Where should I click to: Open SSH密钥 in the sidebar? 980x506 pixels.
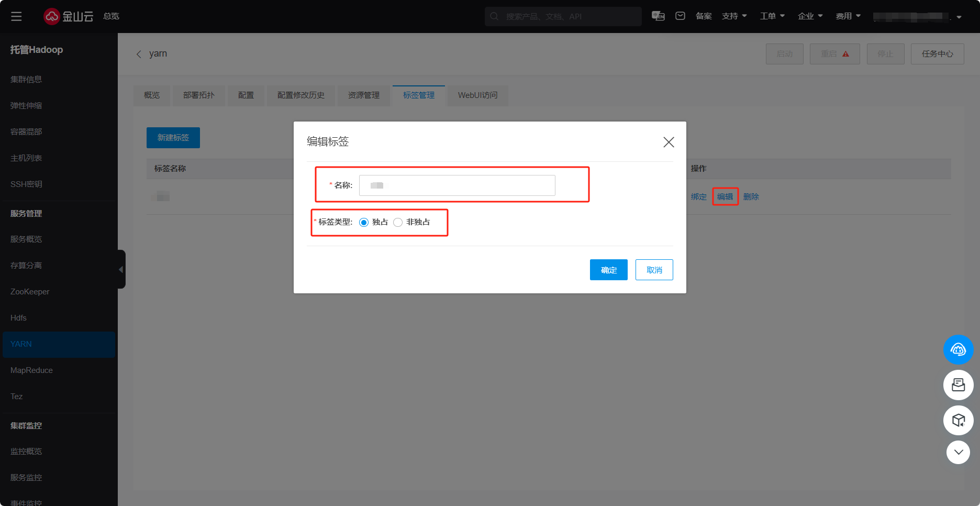26,184
